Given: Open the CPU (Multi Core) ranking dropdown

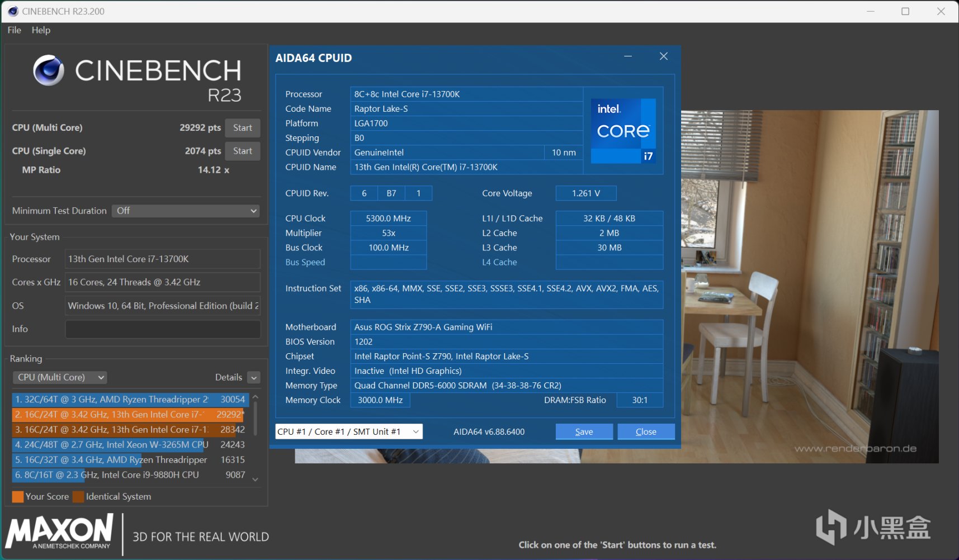Looking at the screenshot, I should click(x=60, y=377).
